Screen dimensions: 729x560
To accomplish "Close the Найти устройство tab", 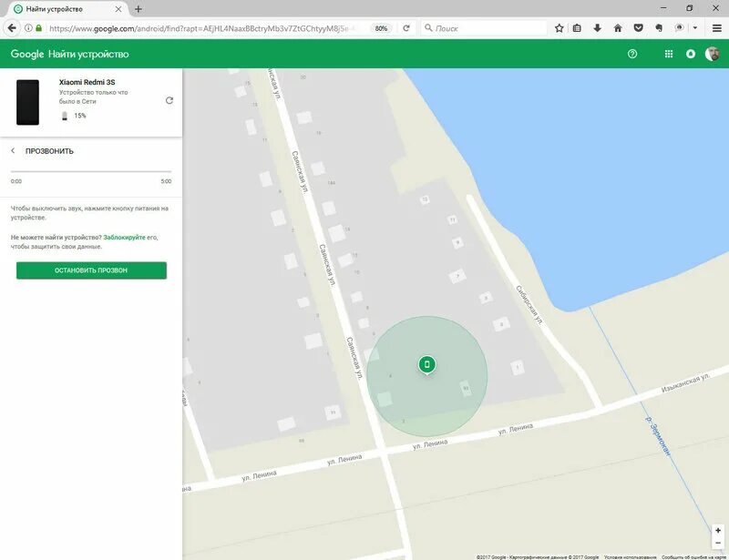I will [118, 9].
